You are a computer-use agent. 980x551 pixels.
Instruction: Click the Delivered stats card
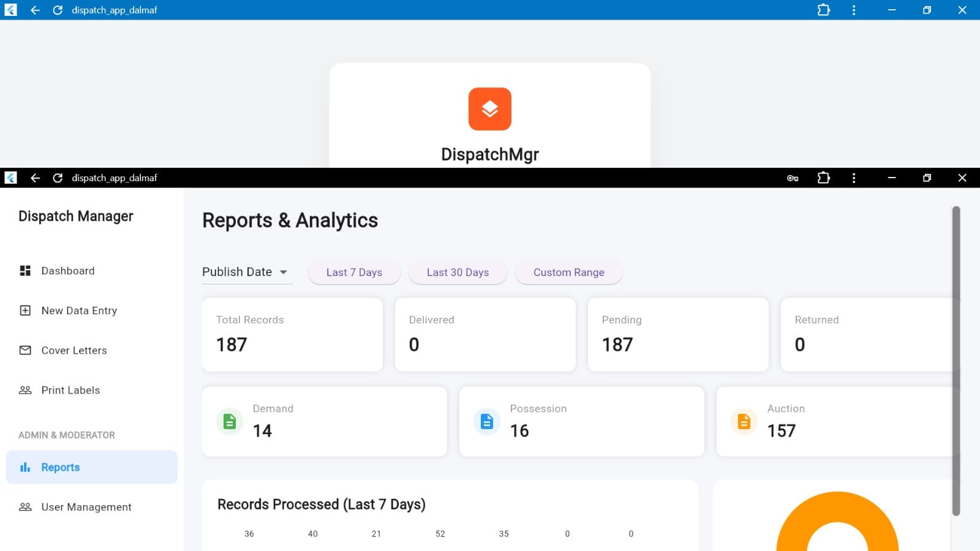click(485, 334)
